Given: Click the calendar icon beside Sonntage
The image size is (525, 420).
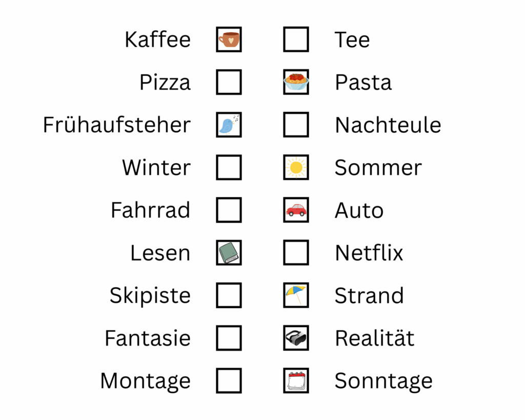Looking at the screenshot, I should click(x=296, y=381).
